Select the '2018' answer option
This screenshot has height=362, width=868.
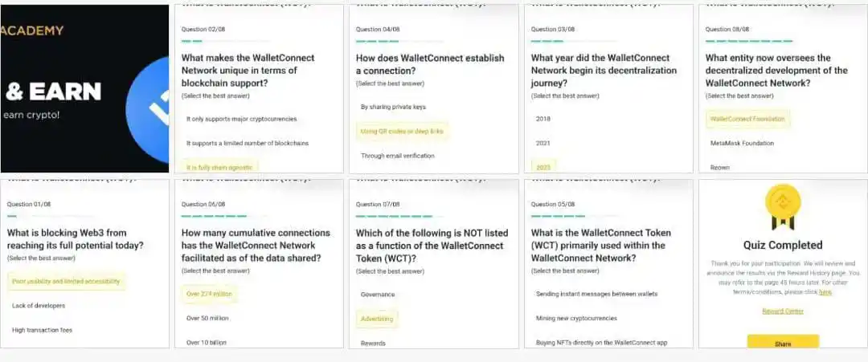pyautogui.click(x=543, y=119)
